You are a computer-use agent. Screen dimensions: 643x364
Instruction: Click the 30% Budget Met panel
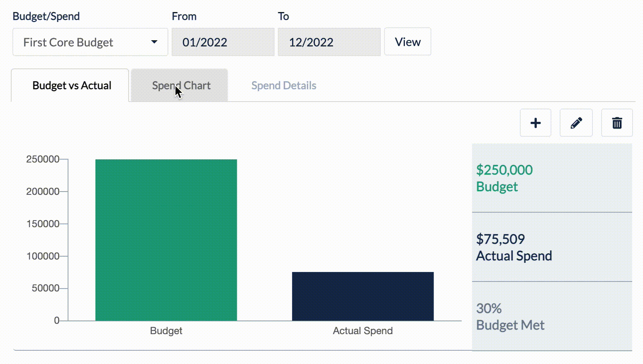coord(552,316)
